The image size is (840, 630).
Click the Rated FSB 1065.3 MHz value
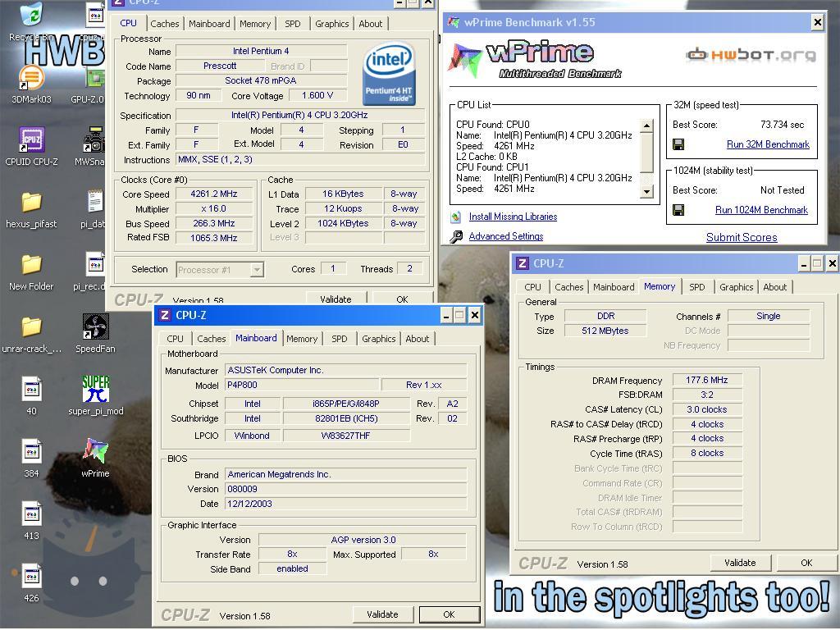pyautogui.click(x=214, y=238)
